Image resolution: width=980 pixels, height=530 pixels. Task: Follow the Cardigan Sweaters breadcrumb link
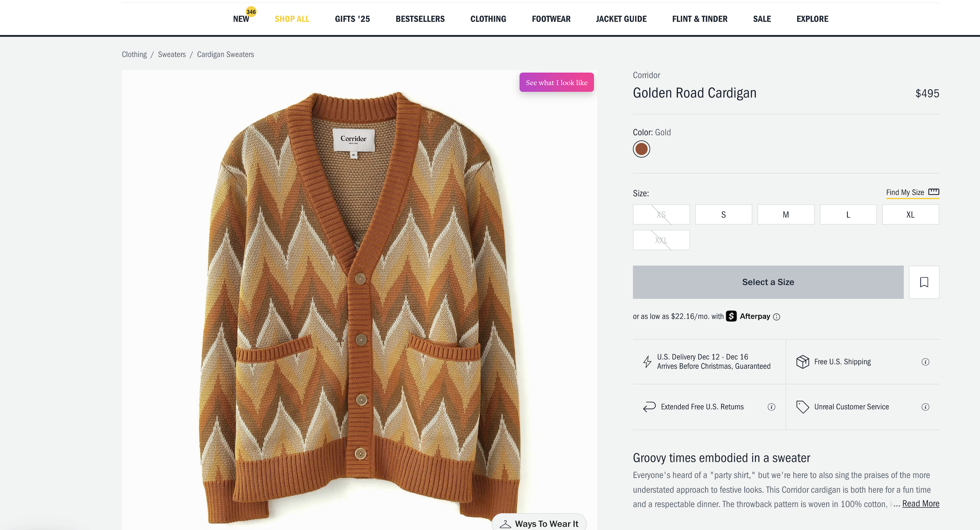coord(225,54)
